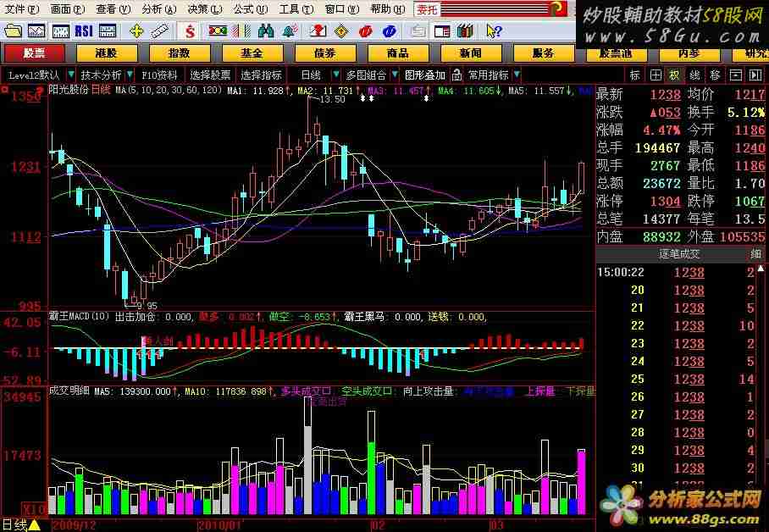
Task: Click the window layout panel icon
Action: pos(442,31)
